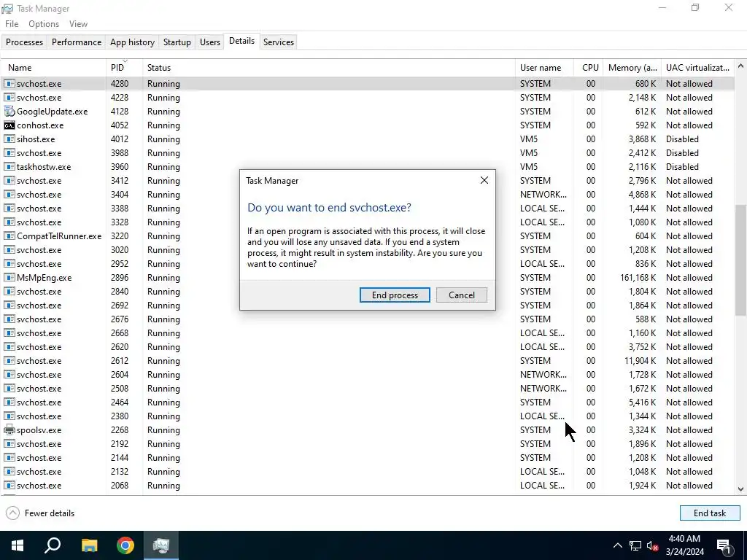Click the spoolsv.exe printer icon
The image size is (747, 560).
click(9, 430)
